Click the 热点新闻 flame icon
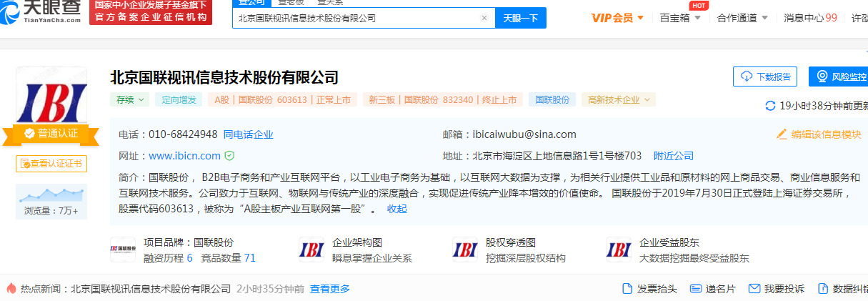Viewport: 868px width, 301px height. pyautogui.click(x=11, y=289)
